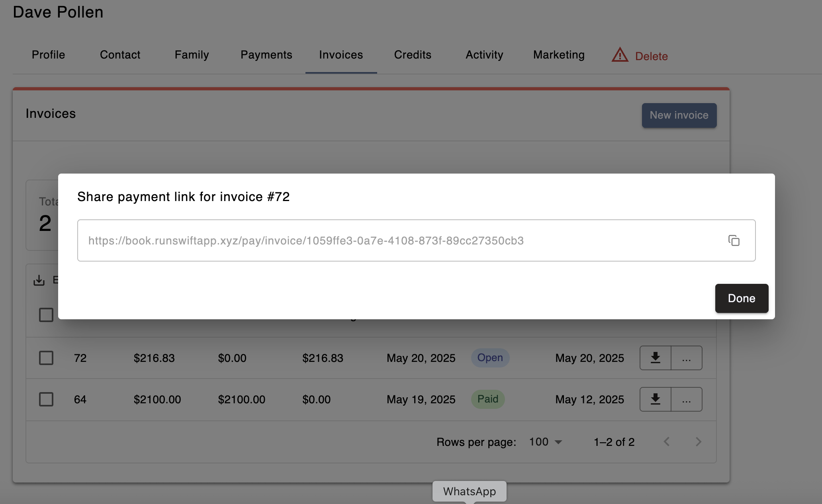
Task: Click the Delete warning triangle icon
Action: tap(620, 55)
